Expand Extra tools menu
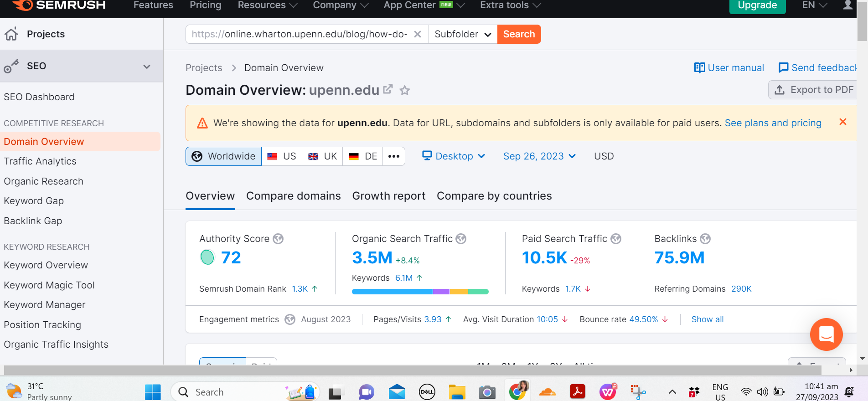 click(x=511, y=5)
